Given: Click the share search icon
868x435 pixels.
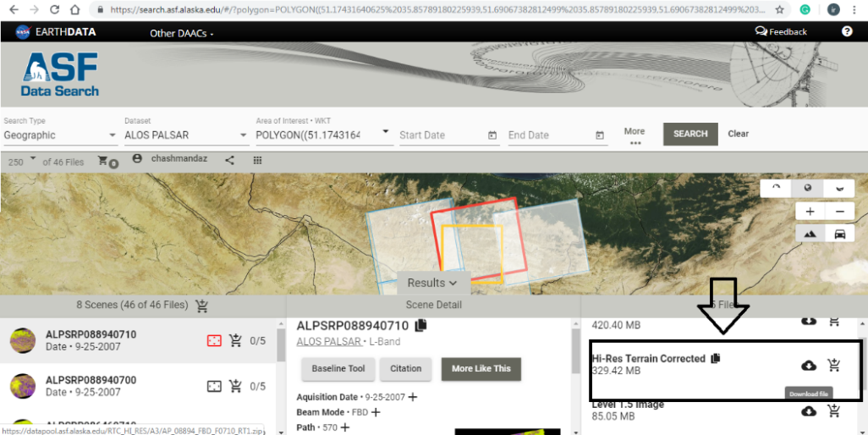Looking at the screenshot, I should click(229, 159).
